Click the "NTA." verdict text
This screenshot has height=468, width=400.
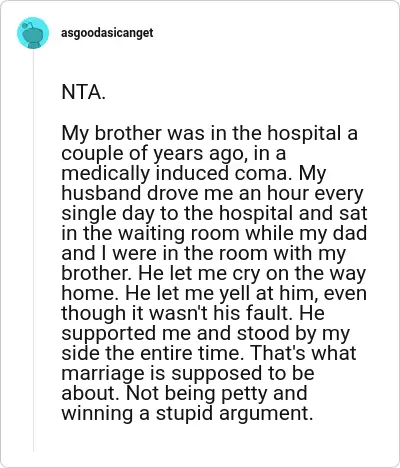[83, 92]
